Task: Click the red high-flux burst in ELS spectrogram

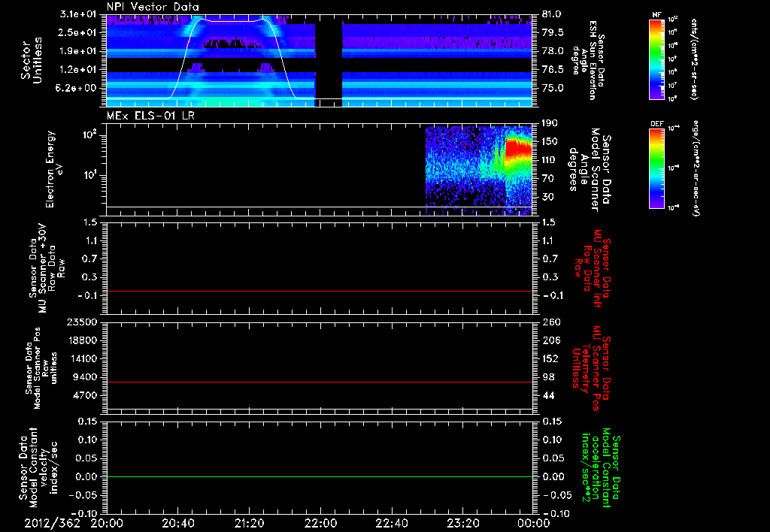Action: pos(519,149)
